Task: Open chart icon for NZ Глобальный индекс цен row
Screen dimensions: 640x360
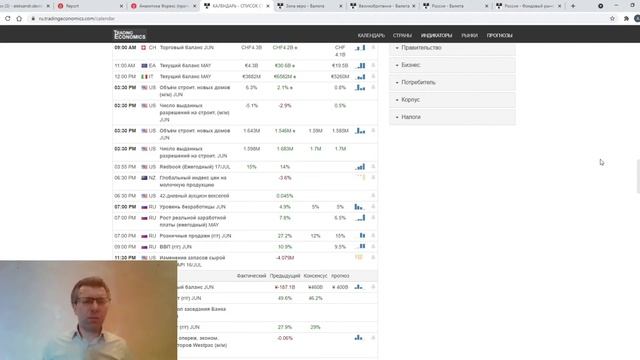Action: pos(361,178)
